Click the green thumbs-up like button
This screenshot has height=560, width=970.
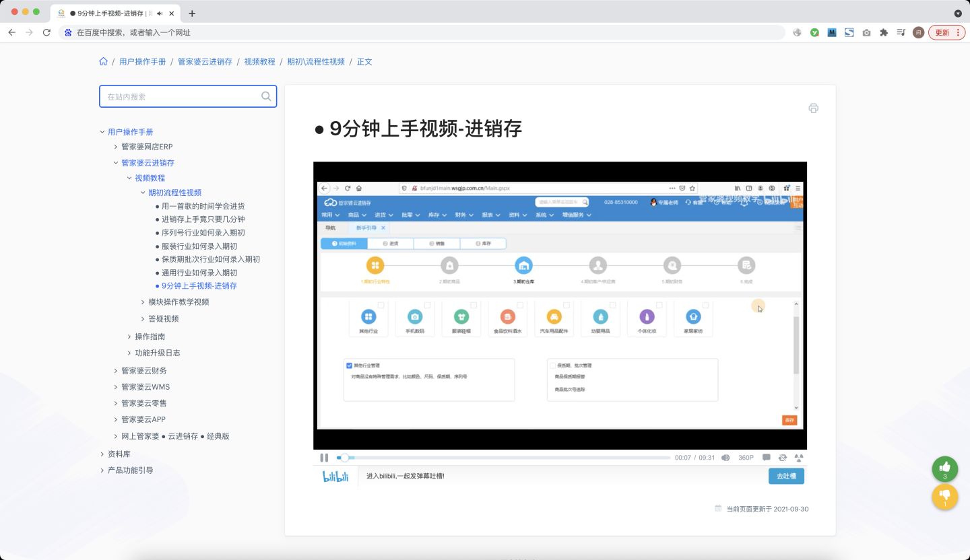tap(945, 469)
